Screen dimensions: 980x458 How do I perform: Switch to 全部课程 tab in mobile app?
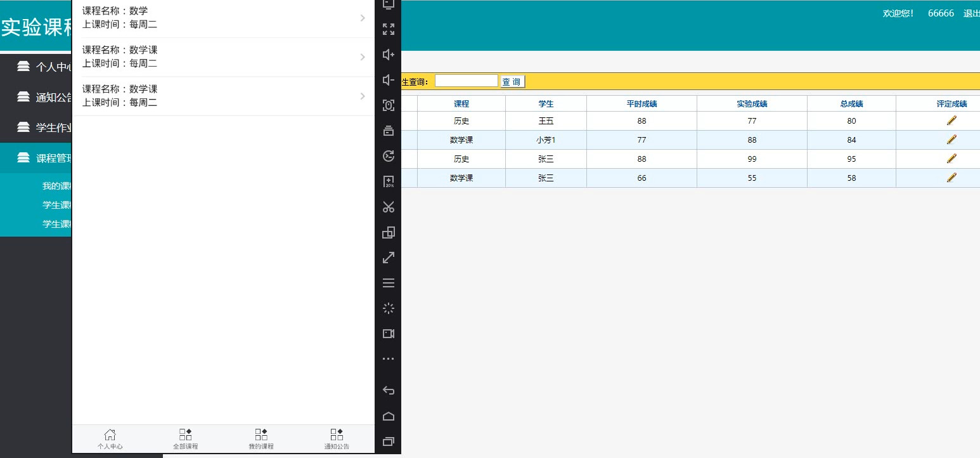(x=185, y=439)
